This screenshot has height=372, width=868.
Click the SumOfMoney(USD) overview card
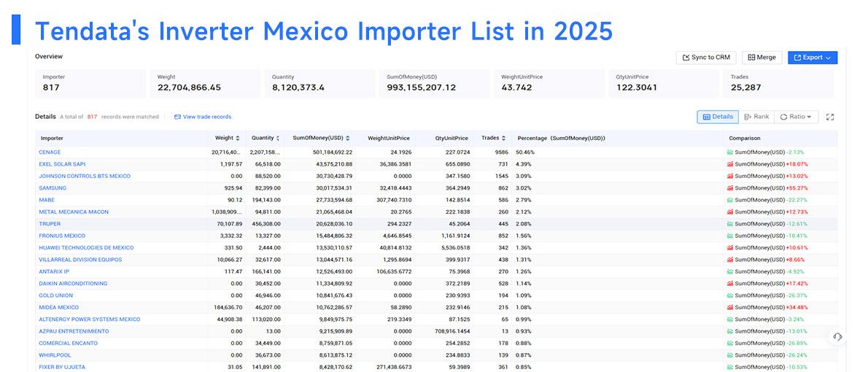tap(435, 84)
